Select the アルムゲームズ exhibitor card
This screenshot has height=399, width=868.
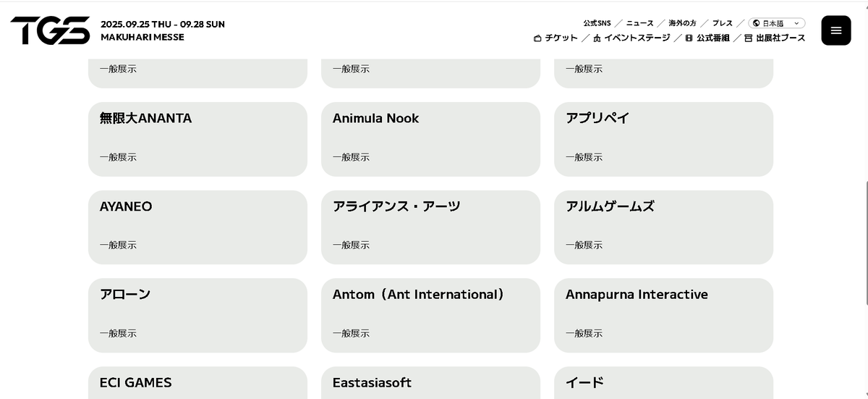click(663, 227)
